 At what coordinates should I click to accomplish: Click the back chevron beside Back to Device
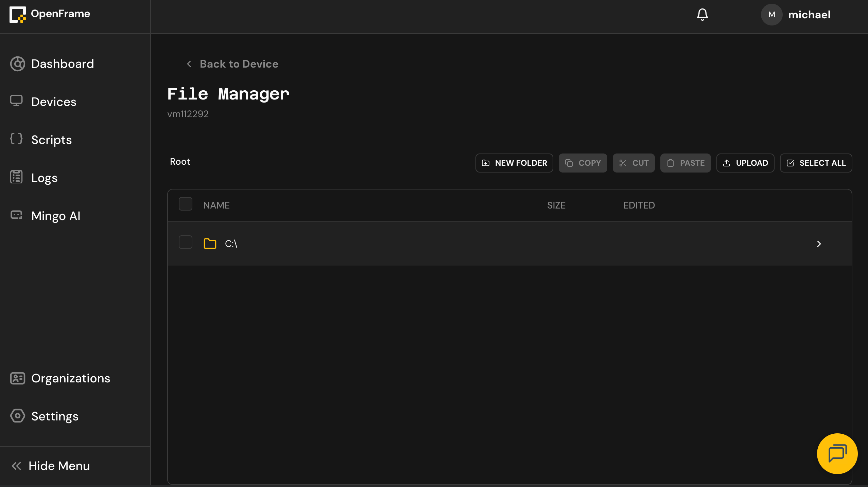coord(189,64)
